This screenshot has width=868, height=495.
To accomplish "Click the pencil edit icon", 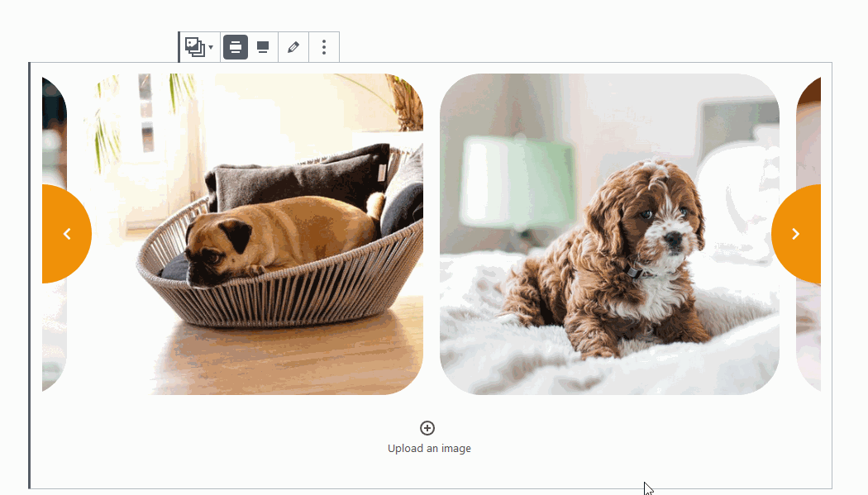I will (x=293, y=47).
